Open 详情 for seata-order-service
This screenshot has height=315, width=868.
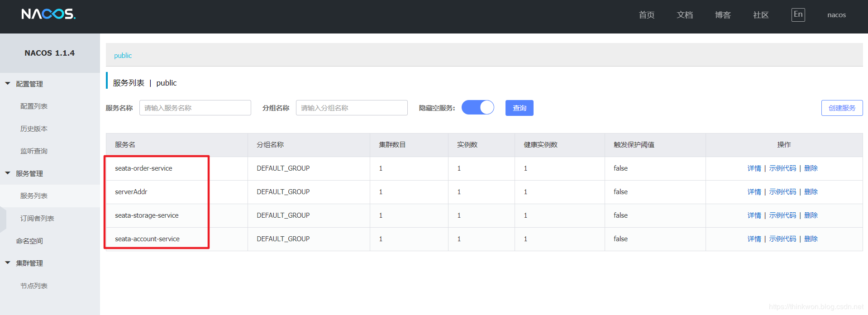[754, 168]
